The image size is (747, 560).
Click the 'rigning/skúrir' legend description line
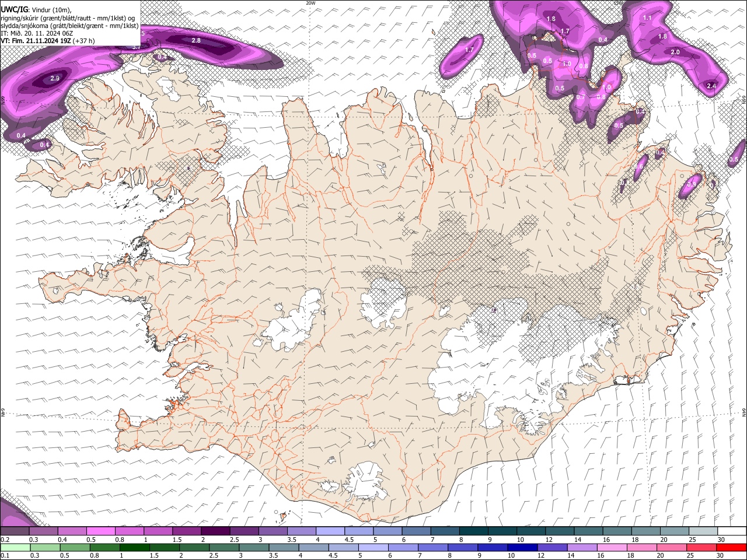pos(68,17)
